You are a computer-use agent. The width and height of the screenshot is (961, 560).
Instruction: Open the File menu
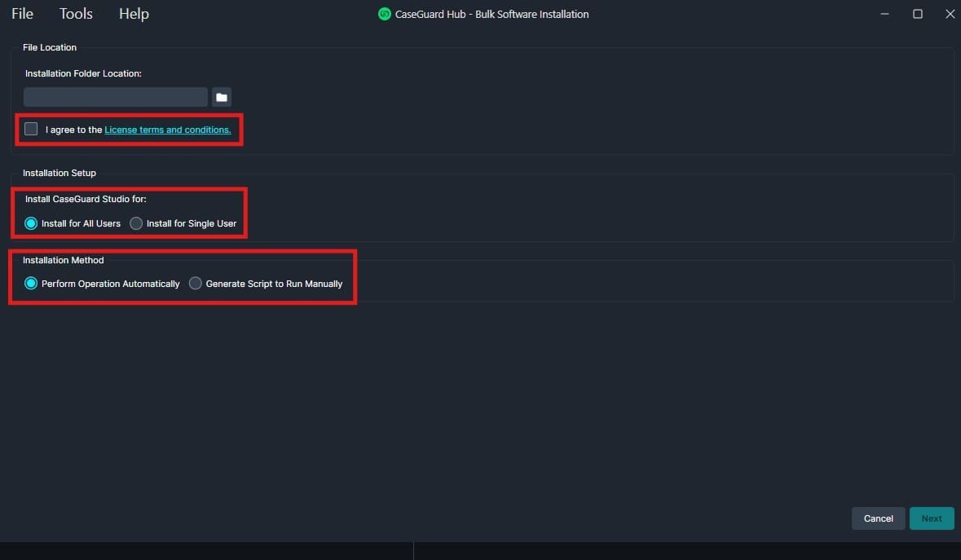click(22, 14)
